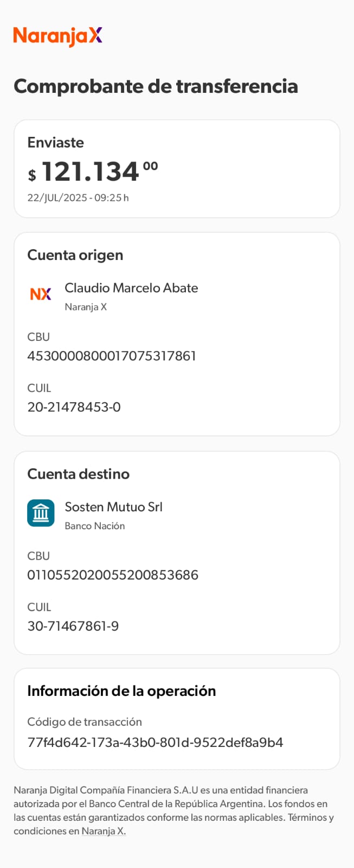Click the Código de transacción label
This screenshot has width=354, height=868.
click(x=85, y=722)
